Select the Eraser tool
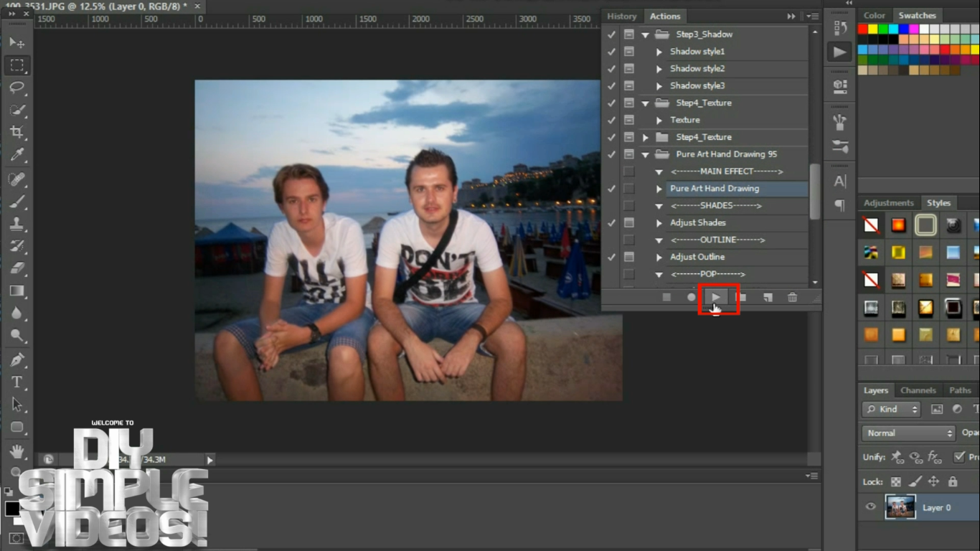The height and width of the screenshot is (551, 980). 17,268
